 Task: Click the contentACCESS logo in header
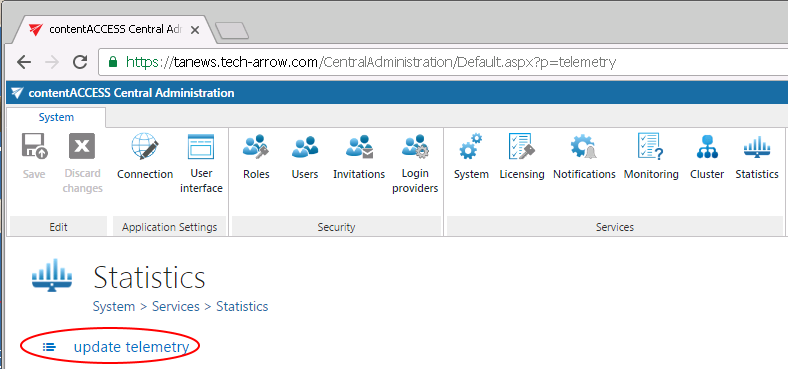tap(17, 93)
